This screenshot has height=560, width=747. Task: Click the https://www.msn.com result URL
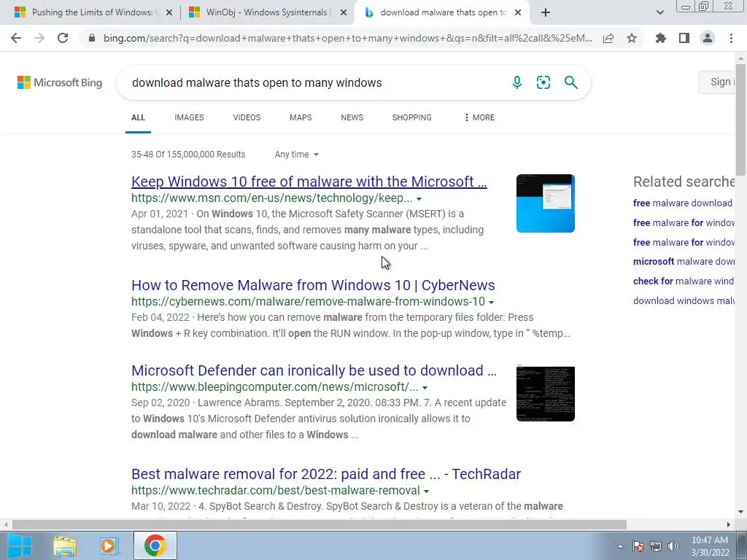point(271,198)
